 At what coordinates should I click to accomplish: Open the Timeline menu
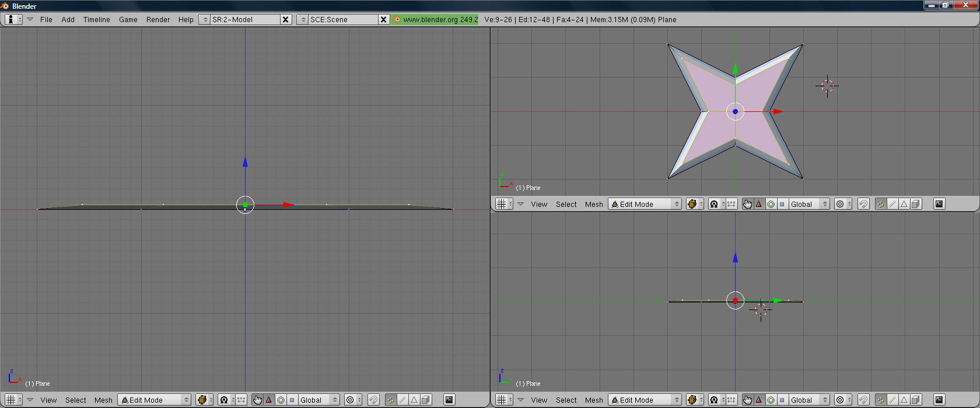[x=96, y=19]
